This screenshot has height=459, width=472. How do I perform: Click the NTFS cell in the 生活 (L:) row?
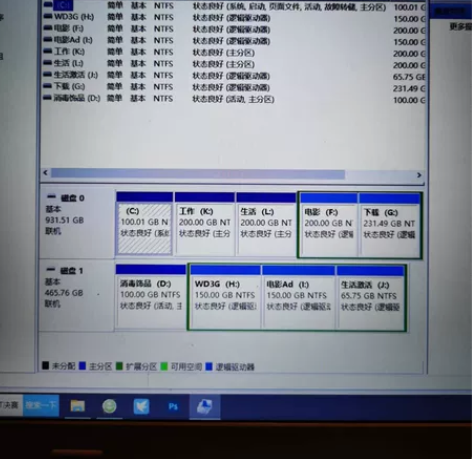[163, 63]
